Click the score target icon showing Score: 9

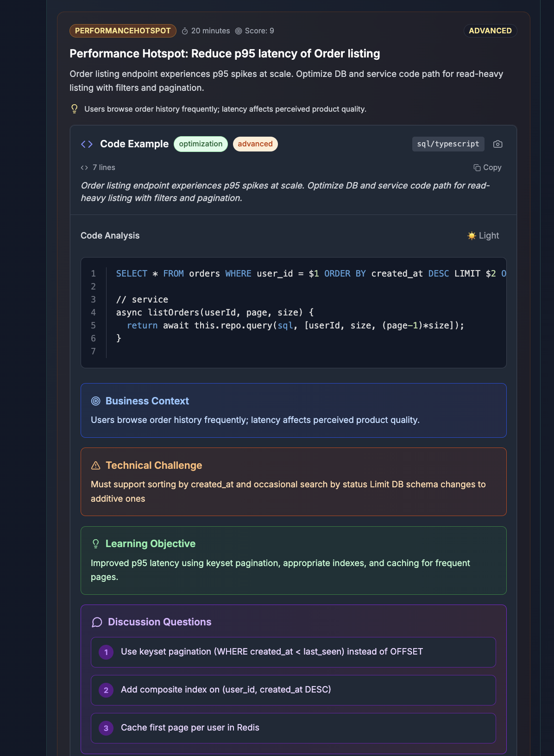tap(239, 31)
